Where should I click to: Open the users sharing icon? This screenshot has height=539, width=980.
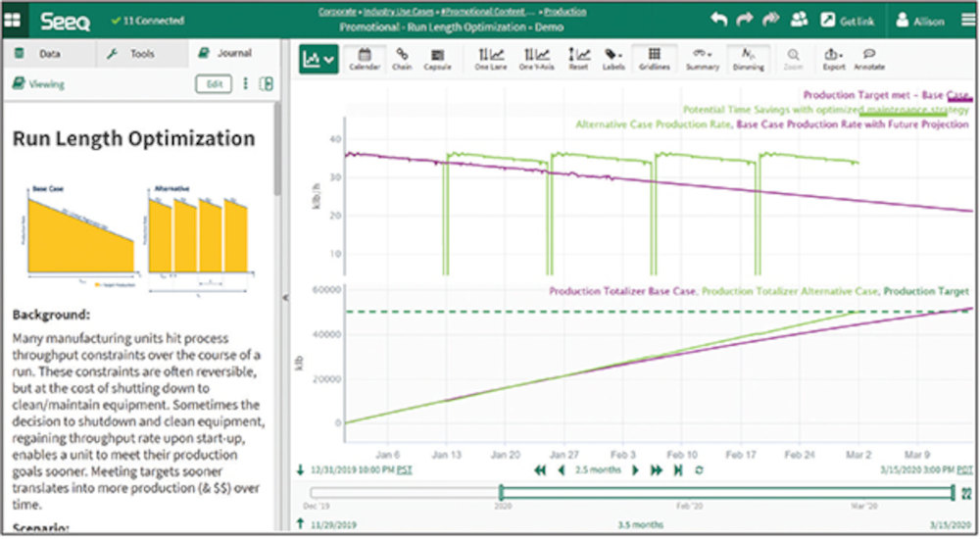pyautogui.click(x=799, y=20)
